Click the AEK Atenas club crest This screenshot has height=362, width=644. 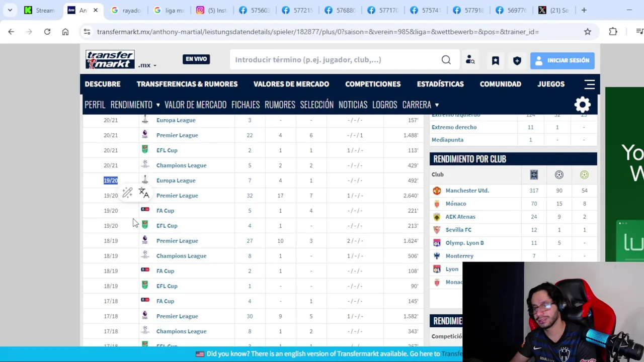tap(437, 217)
